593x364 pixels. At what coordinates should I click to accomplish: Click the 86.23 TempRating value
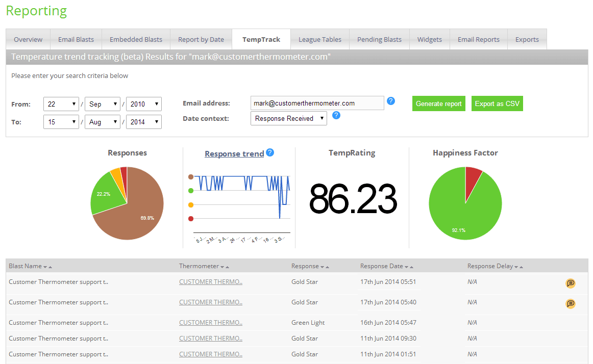point(353,199)
